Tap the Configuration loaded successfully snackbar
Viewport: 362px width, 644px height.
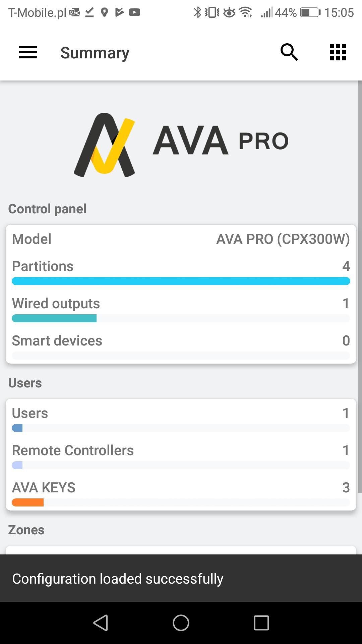(x=181, y=579)
